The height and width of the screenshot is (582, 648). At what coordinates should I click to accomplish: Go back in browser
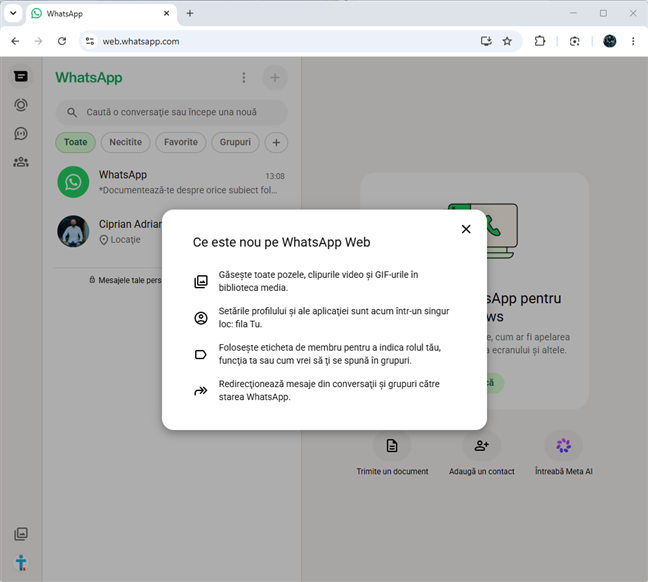15,41
